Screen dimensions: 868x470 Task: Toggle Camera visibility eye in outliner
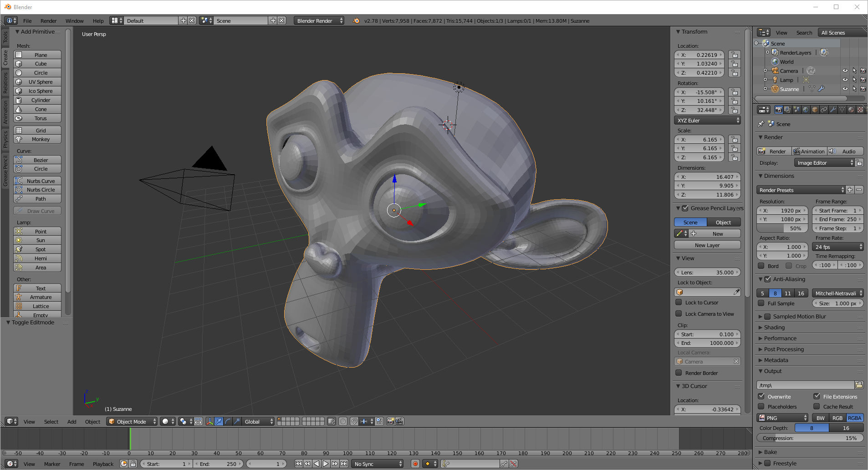[845, 71]
